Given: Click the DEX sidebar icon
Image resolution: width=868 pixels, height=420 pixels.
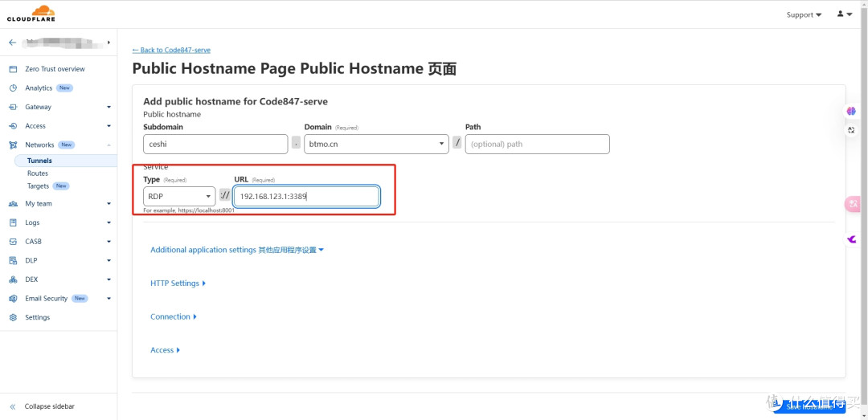Looking at the screenshot, I should point(14,279).
